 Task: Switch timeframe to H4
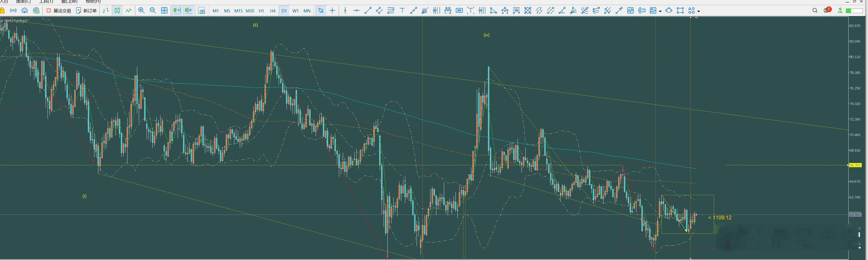(273, 11)
